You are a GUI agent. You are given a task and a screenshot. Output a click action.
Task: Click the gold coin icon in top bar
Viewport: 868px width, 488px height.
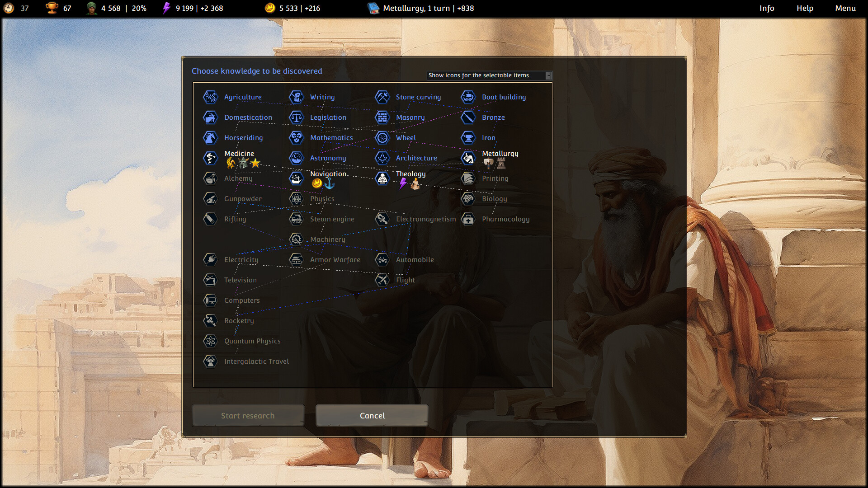270,8
